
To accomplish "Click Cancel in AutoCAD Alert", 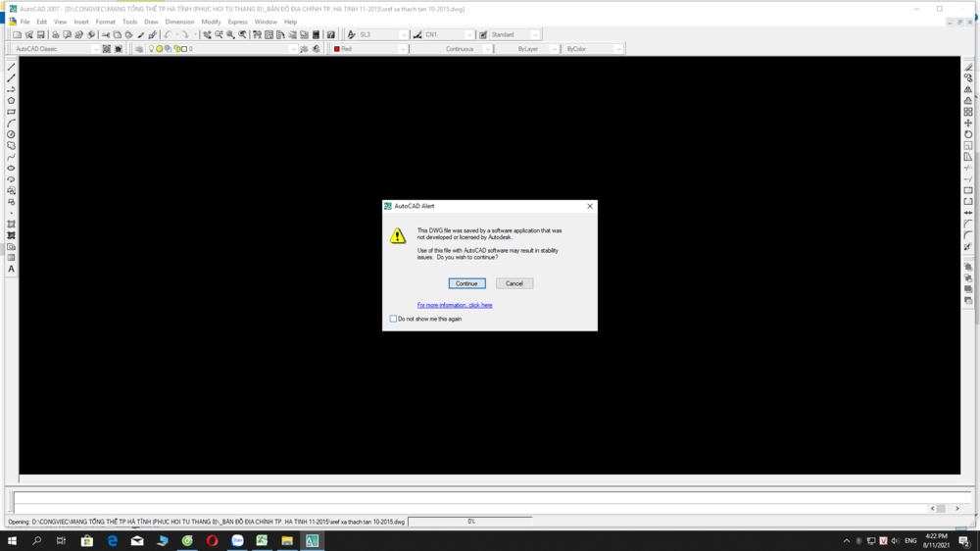I will (x=514, y=283).
